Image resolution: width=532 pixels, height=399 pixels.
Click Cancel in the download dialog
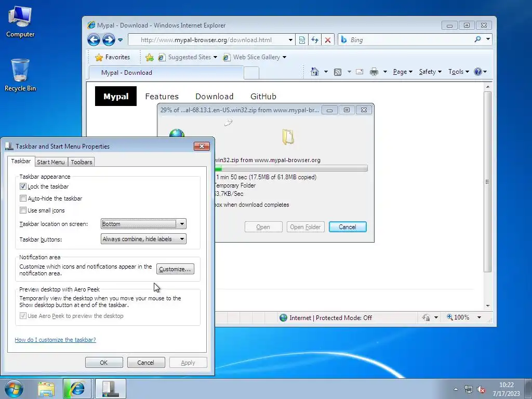point(348,227)
